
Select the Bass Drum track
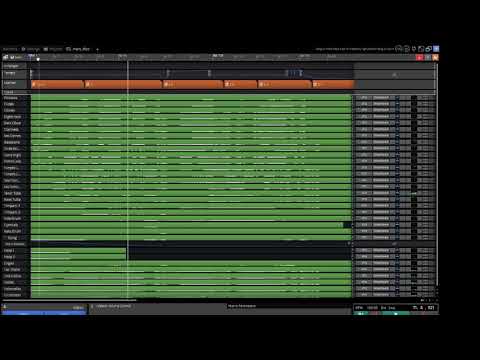point(16,231)
